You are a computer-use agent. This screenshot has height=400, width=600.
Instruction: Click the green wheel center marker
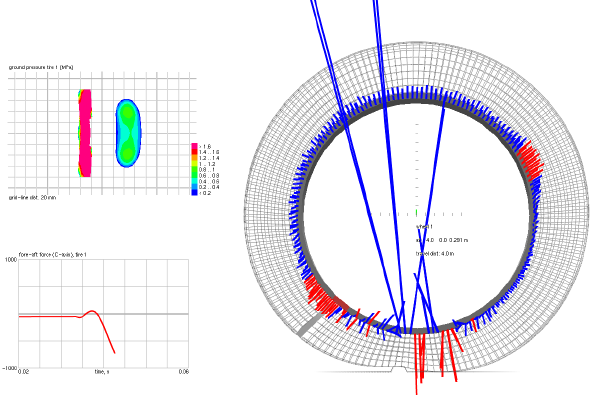pyautogui.click(x=416, y=213)
